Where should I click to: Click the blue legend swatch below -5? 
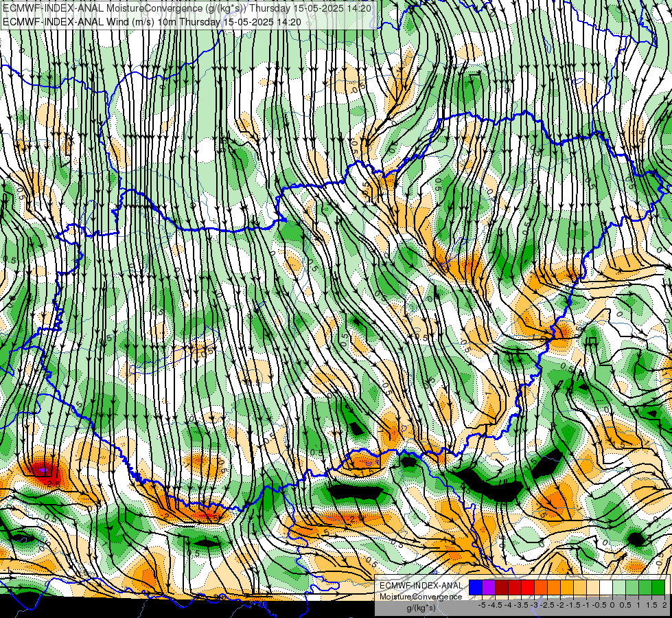click(476, 588)
